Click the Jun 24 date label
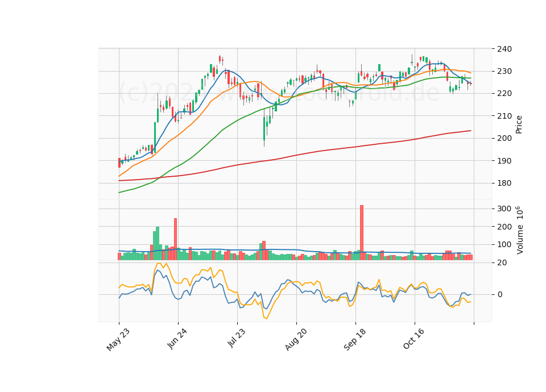Screen dimensions: 546x392 point(177,339)
